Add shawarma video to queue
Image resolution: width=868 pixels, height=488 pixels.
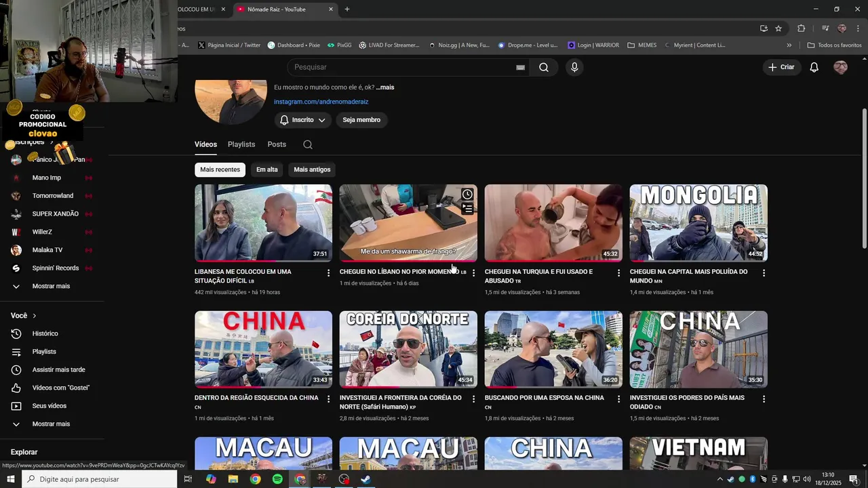[x=467, y=209]
